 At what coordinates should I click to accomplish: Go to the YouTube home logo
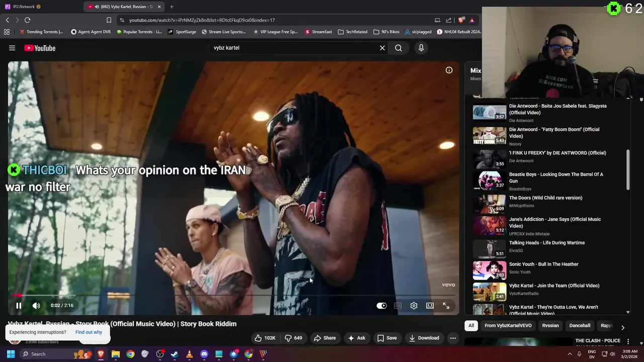click(40, 48)
